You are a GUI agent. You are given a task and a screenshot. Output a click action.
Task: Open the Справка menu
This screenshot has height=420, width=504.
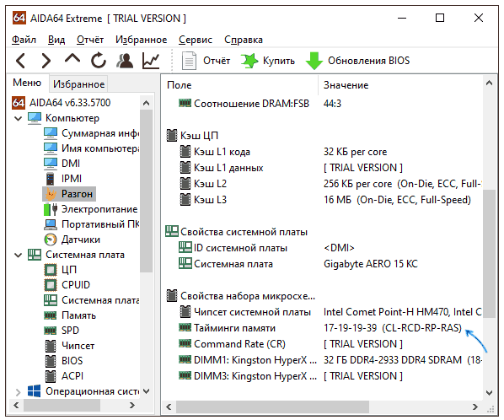coord(244,40)
